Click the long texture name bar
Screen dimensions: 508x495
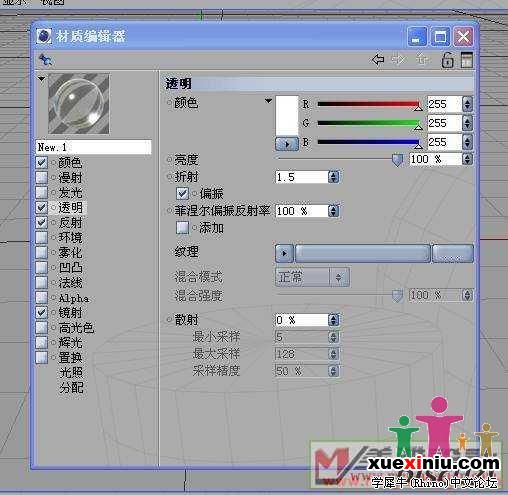click(x=363, y=254)
